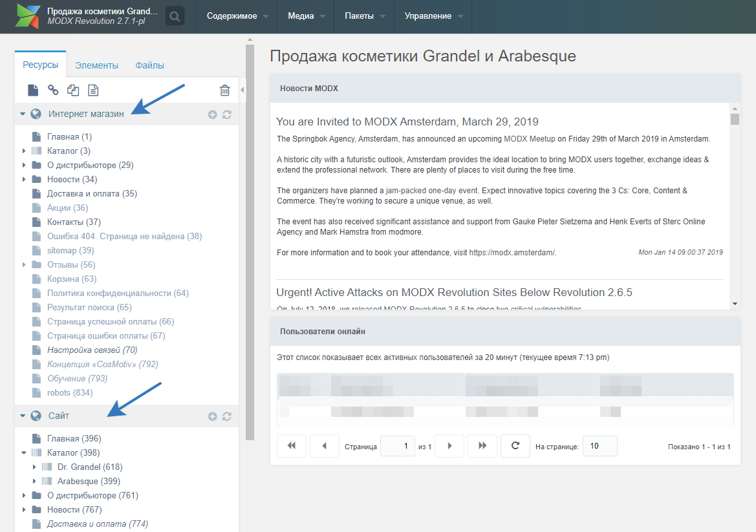Screen dimensions: 756x532
Task: Select Настройка связей (70) resource
Action: click(92, 350)
